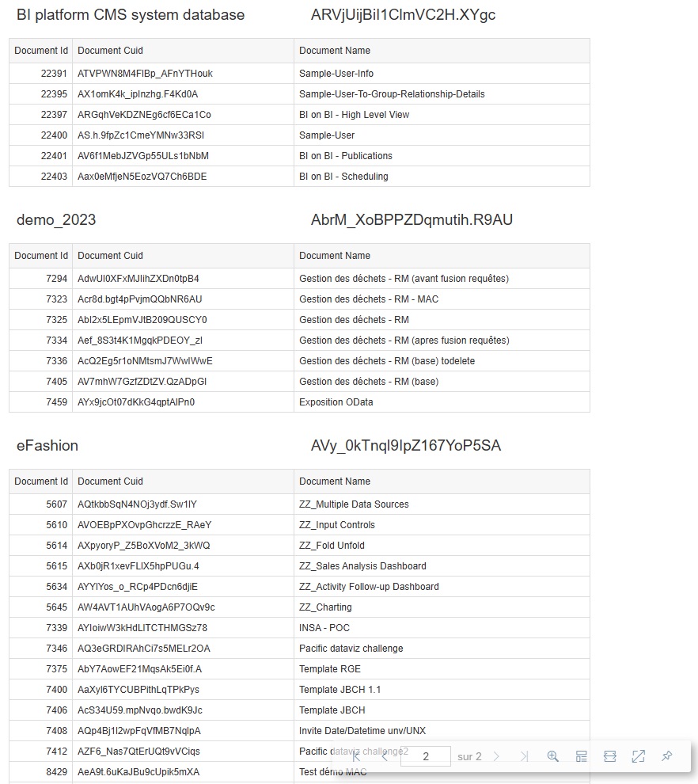Go to the first page

356,756
